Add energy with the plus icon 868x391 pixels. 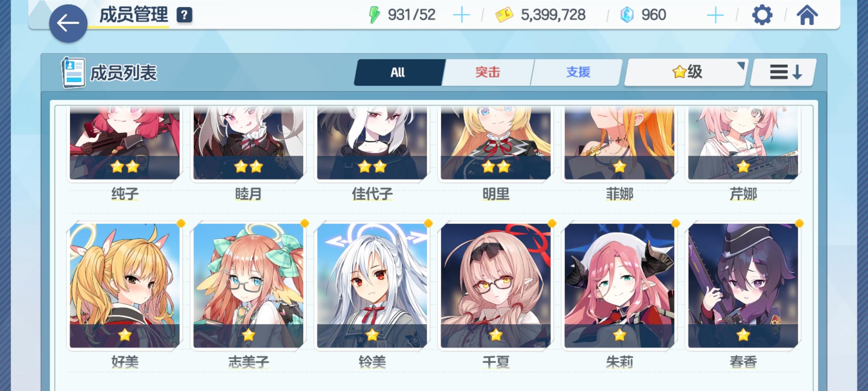461,15
